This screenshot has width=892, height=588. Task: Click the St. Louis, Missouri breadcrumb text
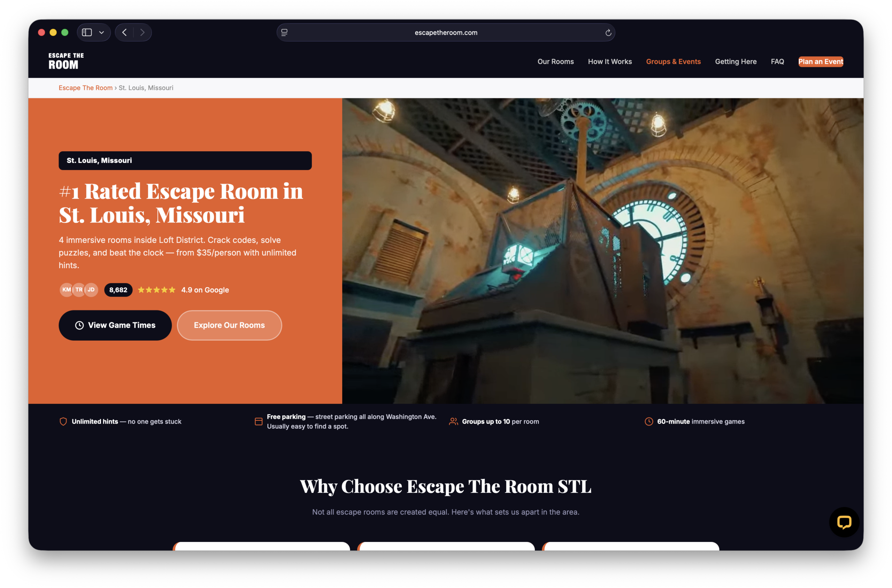coord(146,88)
